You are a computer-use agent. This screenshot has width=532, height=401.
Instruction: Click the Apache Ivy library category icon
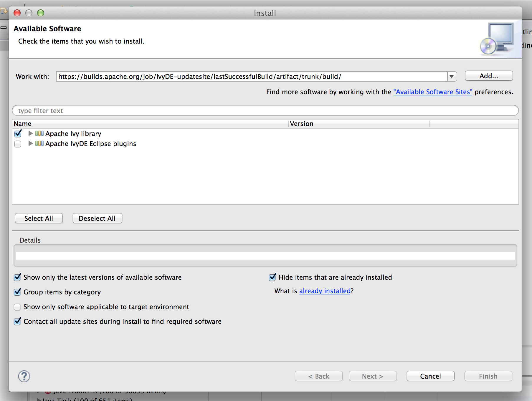(39, 133)
